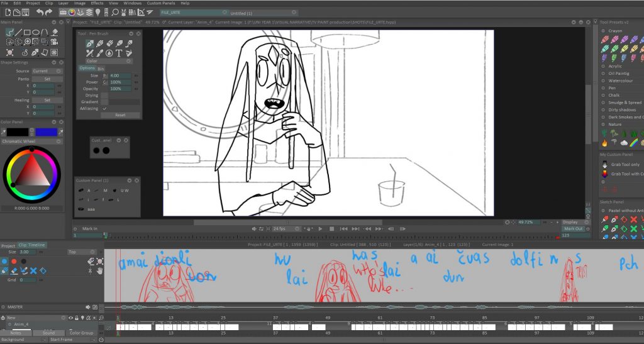Open the Source Current dropdown
The height and width of the screenshot is (344, 644).
(47, 71)
